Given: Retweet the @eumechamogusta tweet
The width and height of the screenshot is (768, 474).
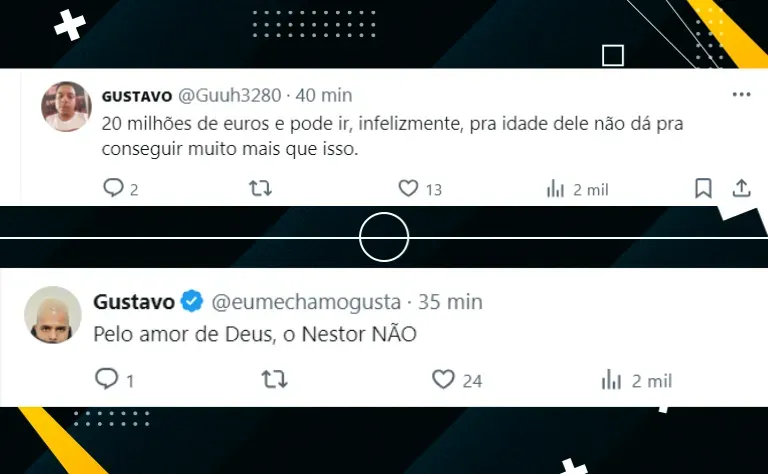Looking at the screenshot, I should pyautogui.click(x=274, y=379).
